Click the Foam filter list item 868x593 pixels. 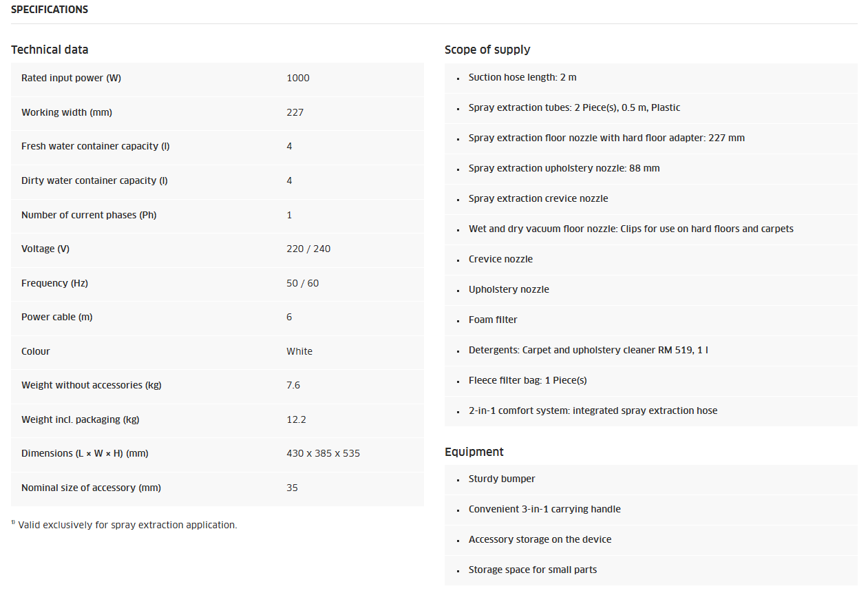pos(493,320)
